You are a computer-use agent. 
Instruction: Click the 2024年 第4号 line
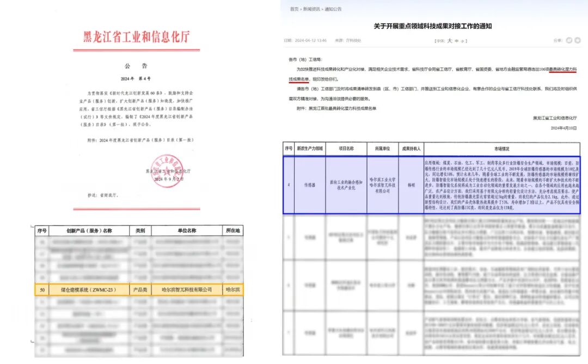(x=136, y=79)
